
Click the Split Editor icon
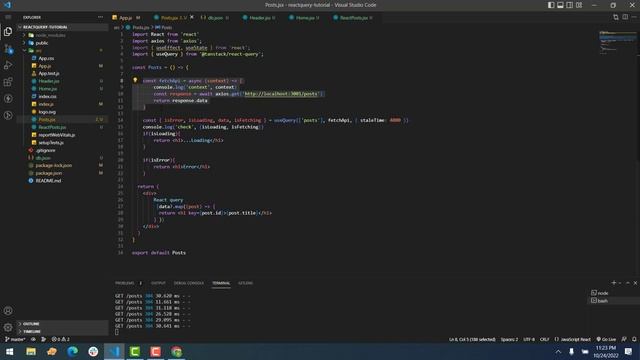(625, 17)
